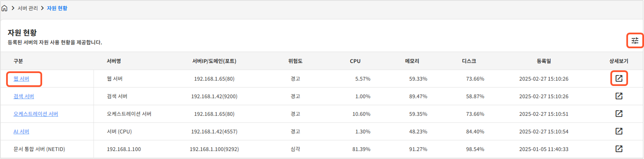
Task: Open detail view for 웹 서버 row
Action: point(619,78)
